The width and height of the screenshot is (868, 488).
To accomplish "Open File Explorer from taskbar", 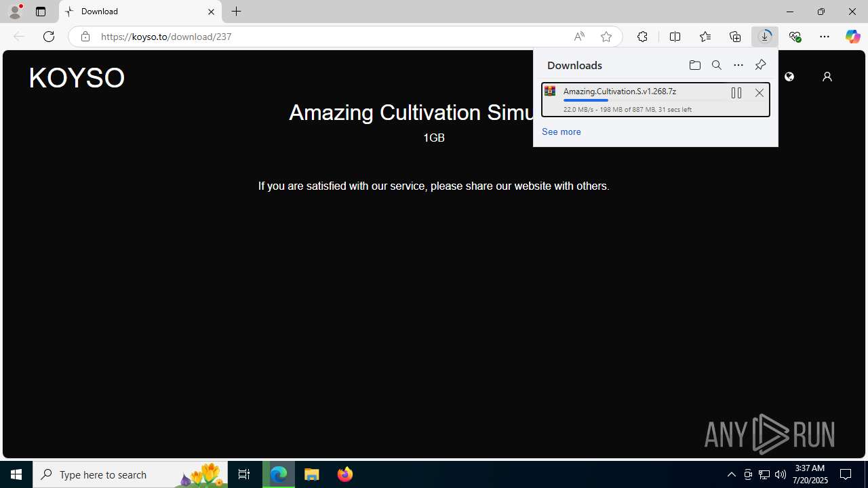I will tap(312, 474).
